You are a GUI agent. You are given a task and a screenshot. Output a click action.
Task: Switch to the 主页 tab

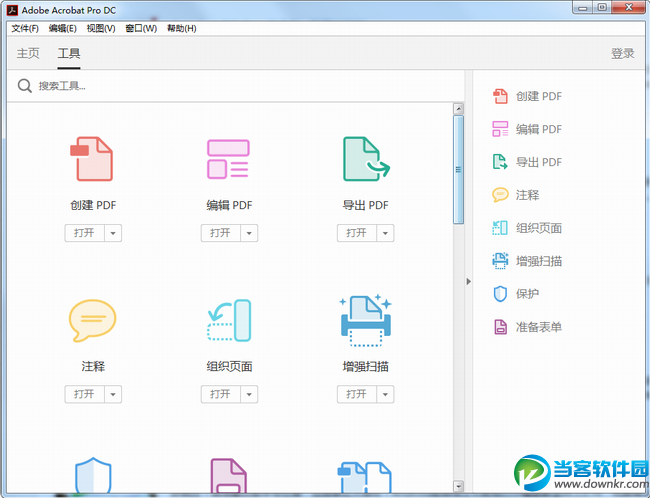point(28,53)
